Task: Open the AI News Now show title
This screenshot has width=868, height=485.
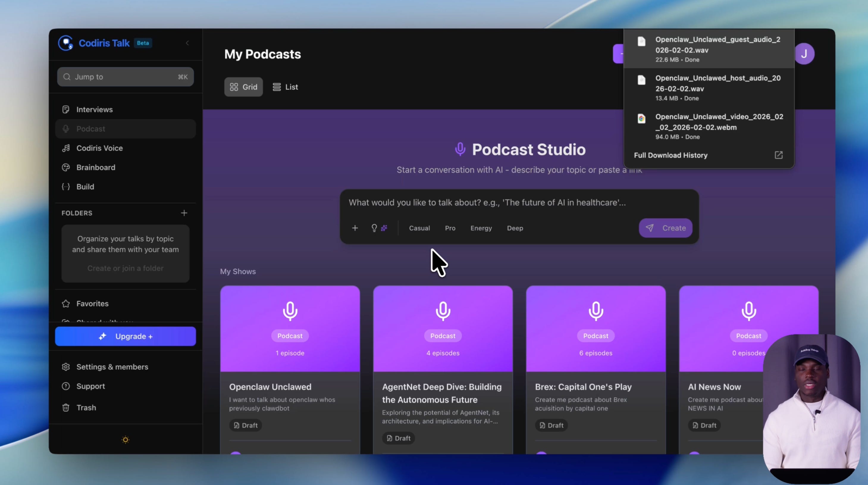Action: [714, 387]
